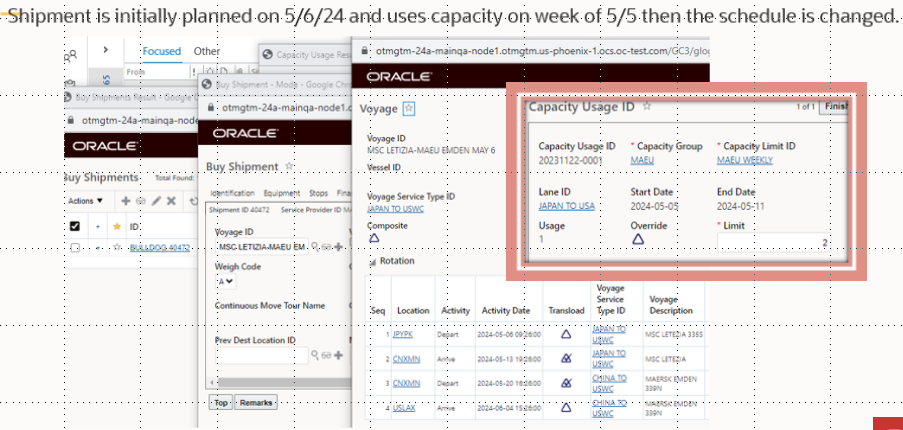
Task: Click the lock icon in the Voyage window address bar
Action: [x=364, y=51]
